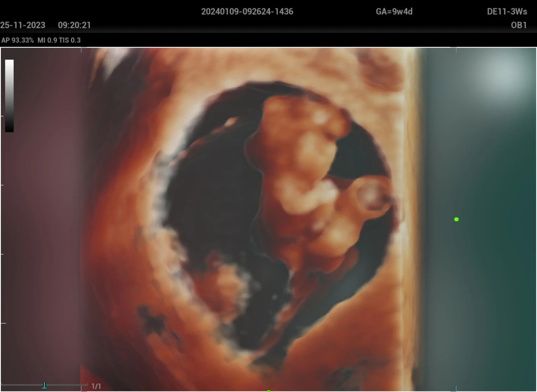Image resolution: width=537 pixels, height=392 pixels.
Task: Click the OB1 preset label
Action: coord(519,25)
